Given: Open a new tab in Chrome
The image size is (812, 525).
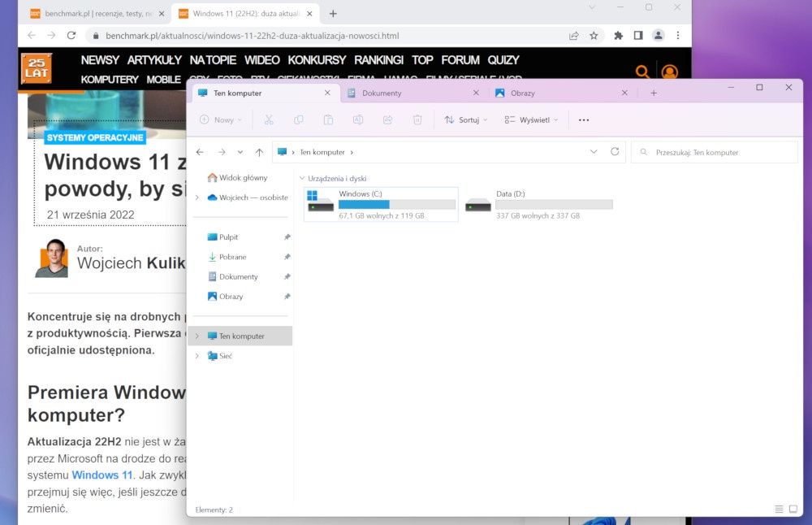Looking at the screenshot, I should coord(333,14).
